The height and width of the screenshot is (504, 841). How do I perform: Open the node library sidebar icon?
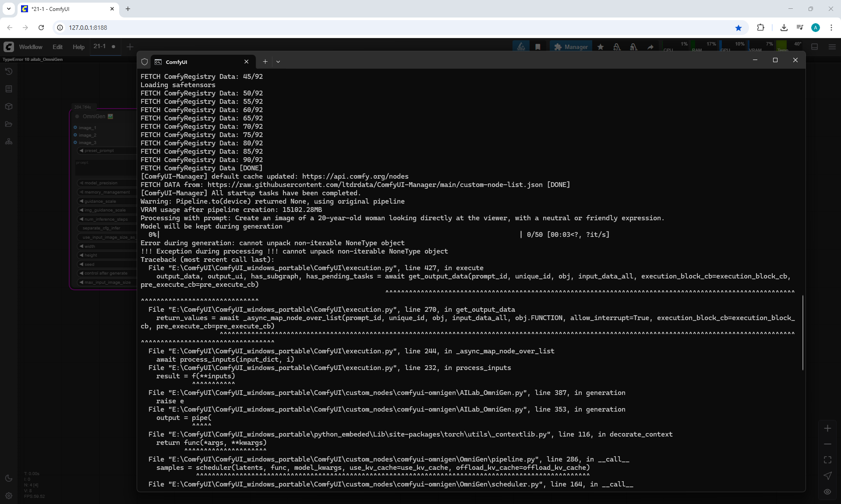(x=9, y=89)
